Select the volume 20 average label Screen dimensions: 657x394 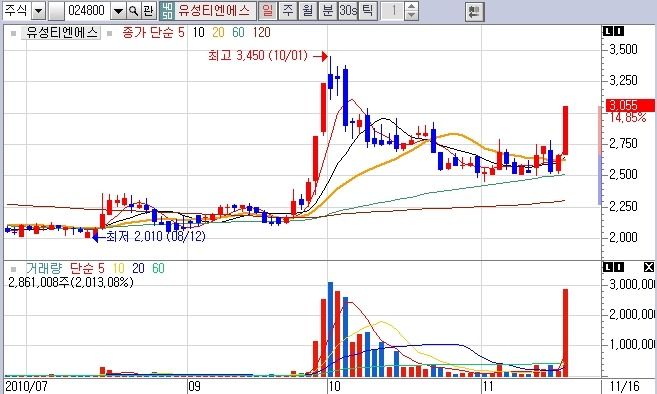[138, 269]
